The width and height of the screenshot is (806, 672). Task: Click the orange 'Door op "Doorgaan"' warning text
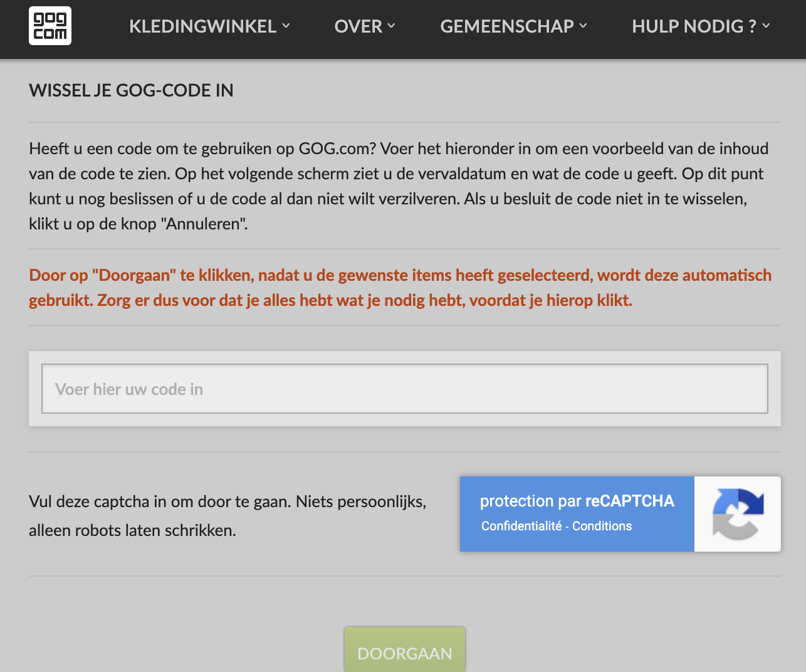coord(400,288)
